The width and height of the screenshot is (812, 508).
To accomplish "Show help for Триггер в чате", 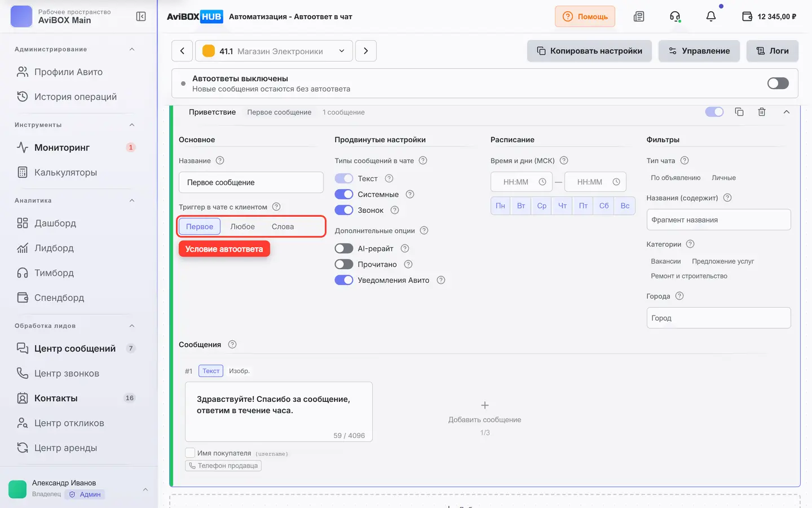I will click(276, 207).
